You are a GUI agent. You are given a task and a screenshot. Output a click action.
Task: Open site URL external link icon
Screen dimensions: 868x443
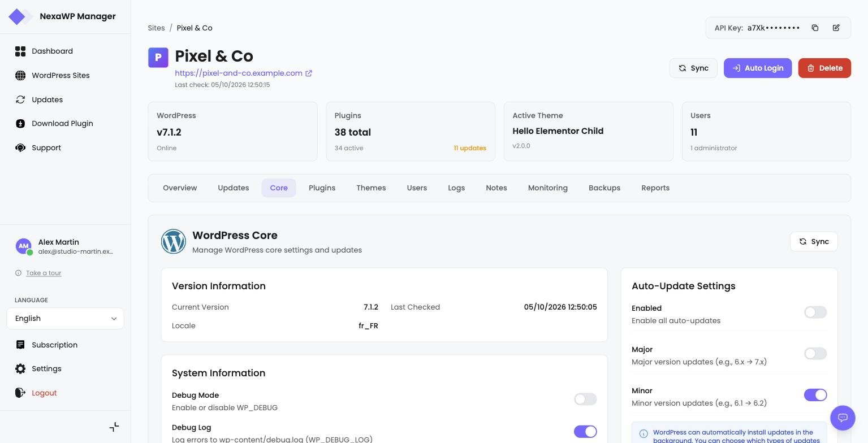(309, 73)
